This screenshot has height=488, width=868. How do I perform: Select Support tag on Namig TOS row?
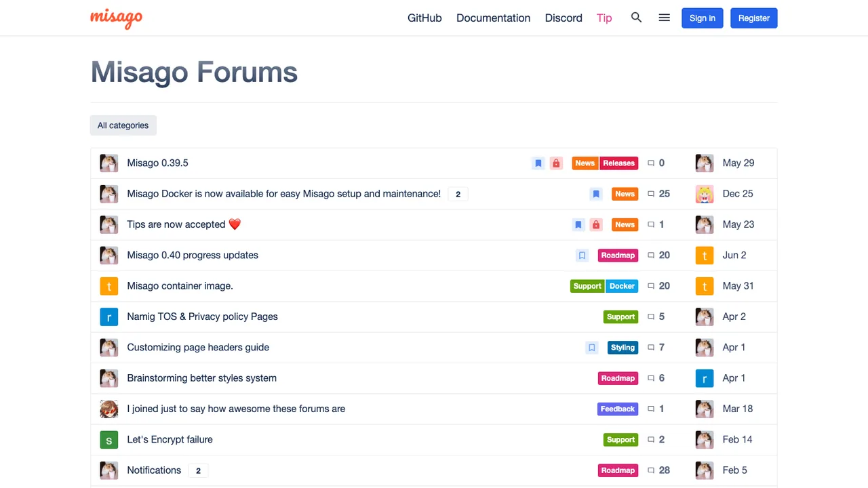(x=620, y=317)
